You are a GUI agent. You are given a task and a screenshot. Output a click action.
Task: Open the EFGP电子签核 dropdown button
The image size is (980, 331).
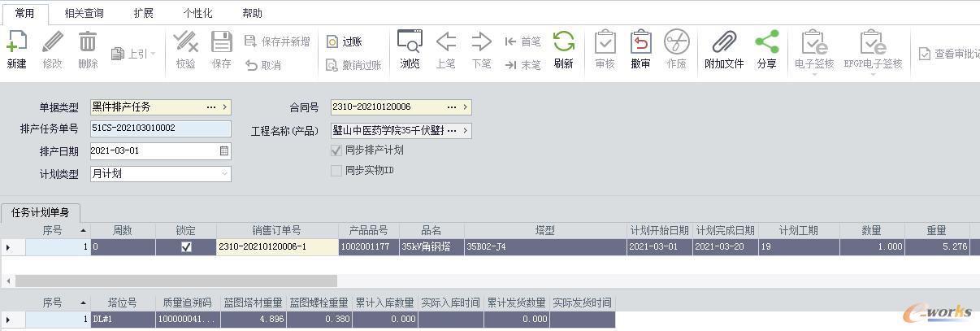873,54
